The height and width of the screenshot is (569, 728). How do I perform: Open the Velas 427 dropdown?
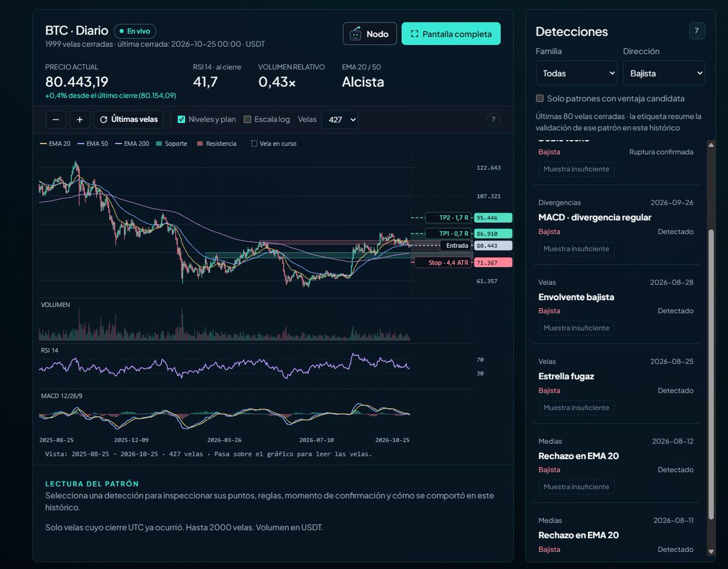(x=340, y=120)
